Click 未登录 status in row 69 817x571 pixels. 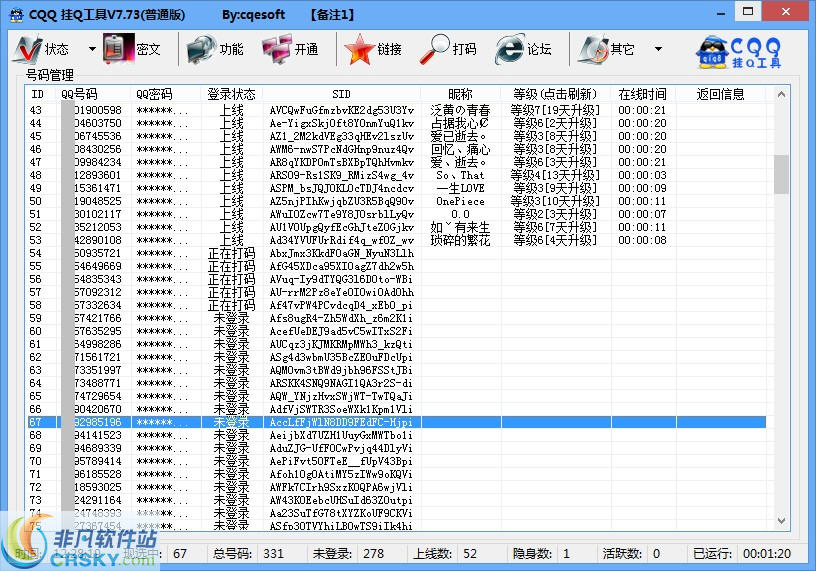pos(231,448)
